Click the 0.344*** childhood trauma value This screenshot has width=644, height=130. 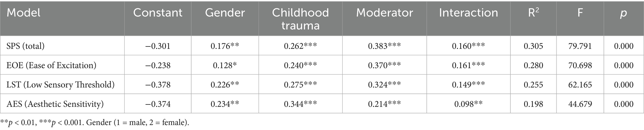click(300, 104)
